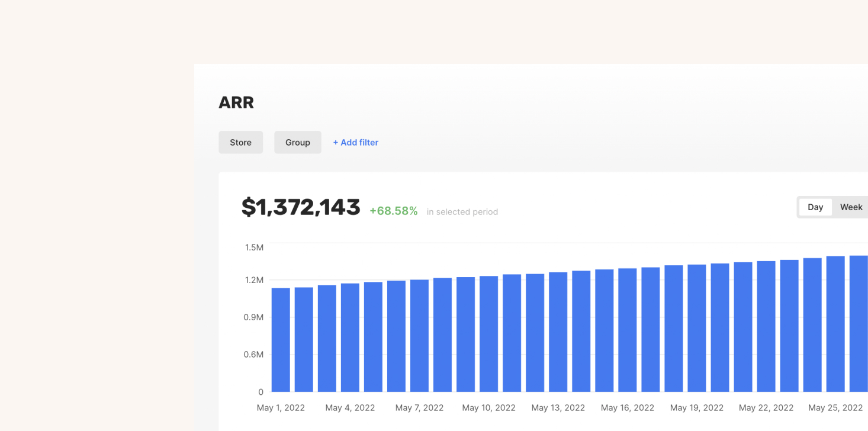Screen dimensions: 868x431
Task: Click the Store filter chip
Action: [240, 142]
